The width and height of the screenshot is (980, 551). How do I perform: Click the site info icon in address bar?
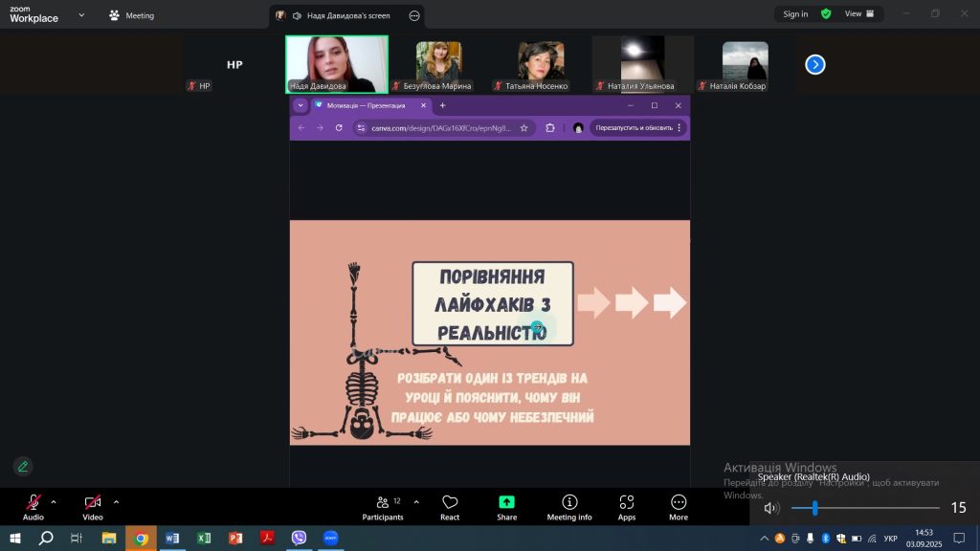[361, 128]
